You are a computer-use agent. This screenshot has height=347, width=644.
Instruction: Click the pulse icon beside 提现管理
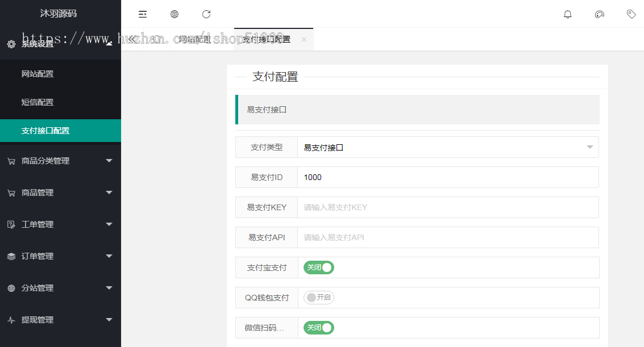[x=11, y=320]
